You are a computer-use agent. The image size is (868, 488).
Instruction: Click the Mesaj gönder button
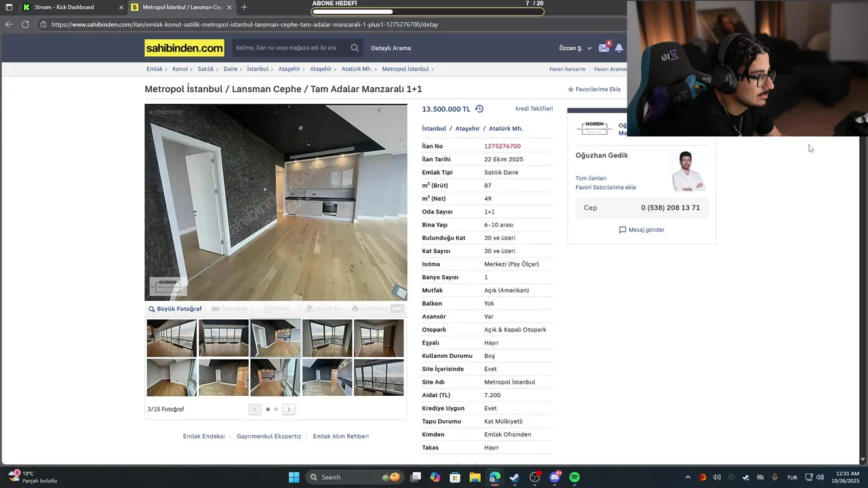tap(642, 230)
